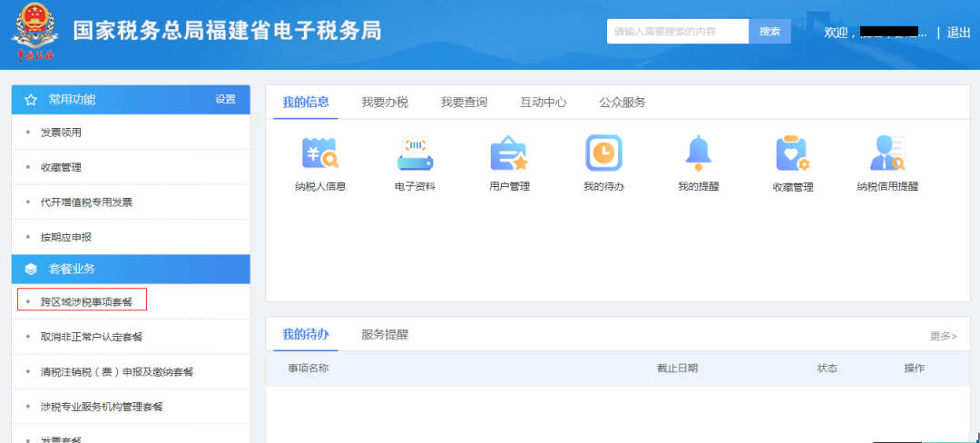Click the star icon beside 常用功能
The height and width of the screenshot is (443, 980).
pos(31,100)
